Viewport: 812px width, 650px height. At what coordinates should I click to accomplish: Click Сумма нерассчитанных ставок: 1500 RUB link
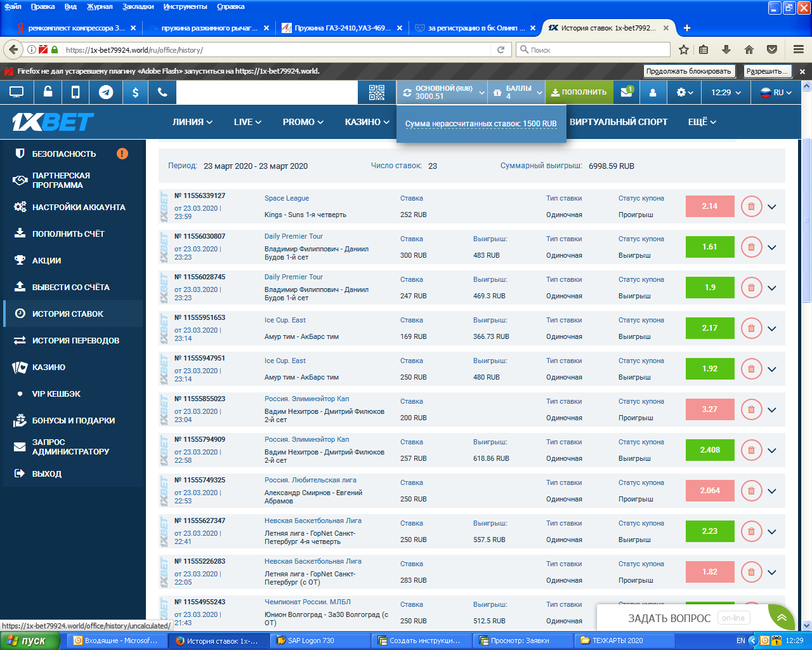coord(481,124)
